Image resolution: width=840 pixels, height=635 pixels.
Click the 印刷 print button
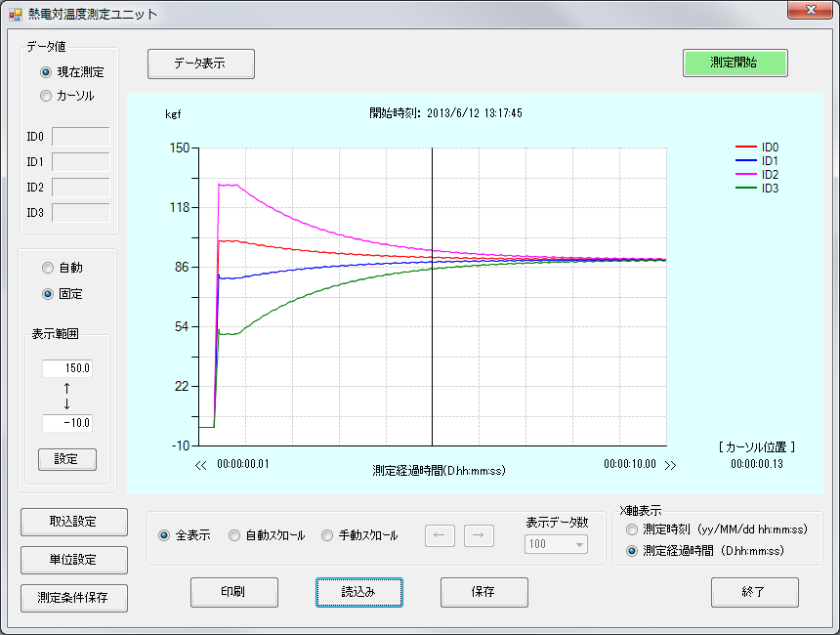[234, 592]
